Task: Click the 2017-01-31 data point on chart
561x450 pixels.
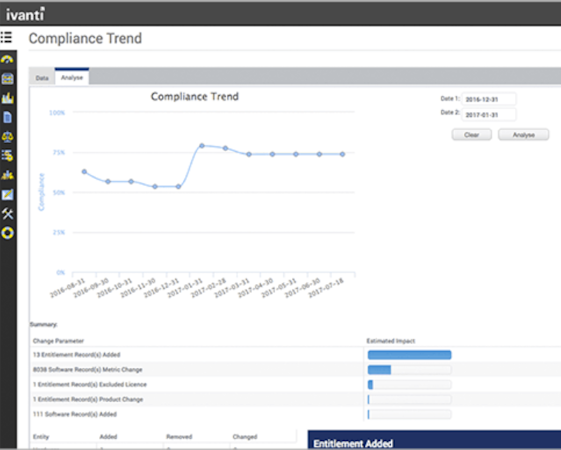Action: (202, 146)
